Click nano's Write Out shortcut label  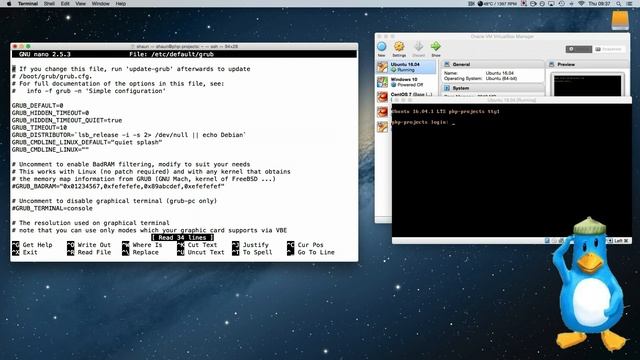point(94,245)
